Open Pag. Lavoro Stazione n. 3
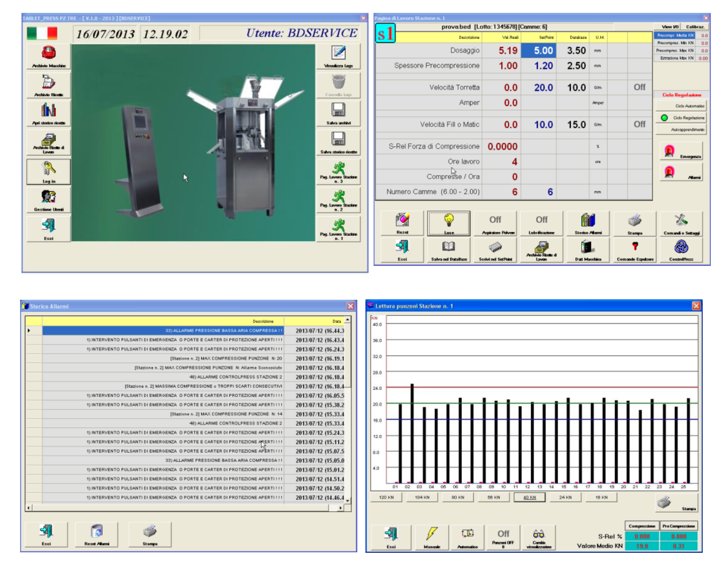728x569 pixels. pyautogui.click(x=338, y=172)
